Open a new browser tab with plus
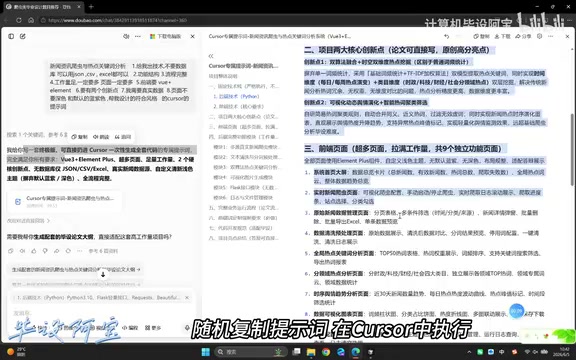Viewport: 576px width, 360px height. [x=91, y=7]
